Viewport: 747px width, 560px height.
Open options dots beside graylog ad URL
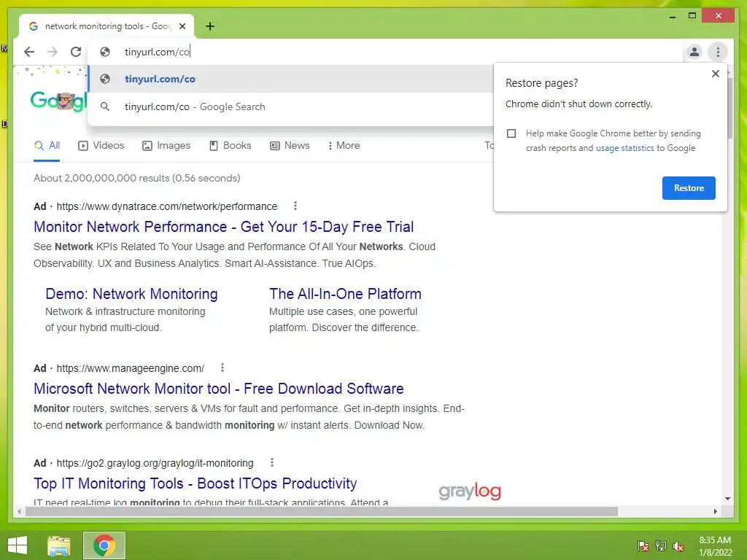[x=271, y=462]
